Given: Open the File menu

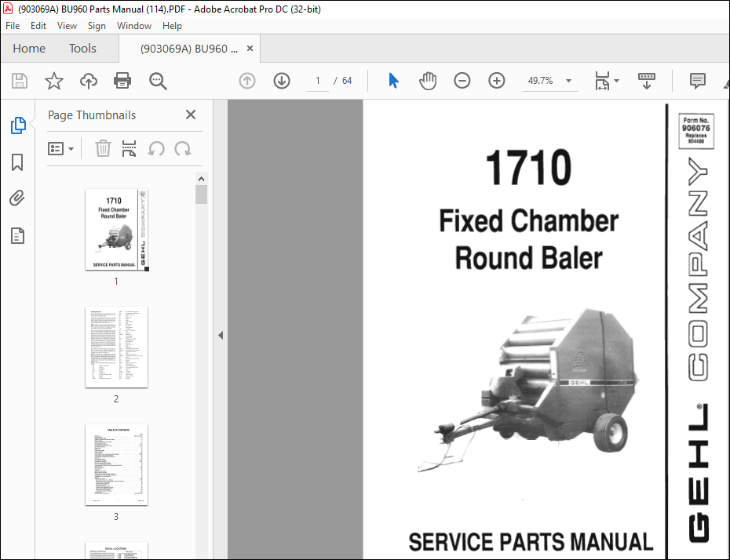Looking at the screenshot, I should tap(13, 26).
